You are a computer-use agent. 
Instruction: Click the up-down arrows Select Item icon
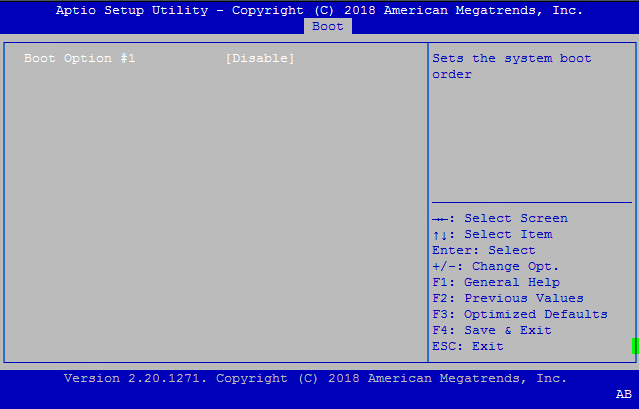click(x=441, y=235)
